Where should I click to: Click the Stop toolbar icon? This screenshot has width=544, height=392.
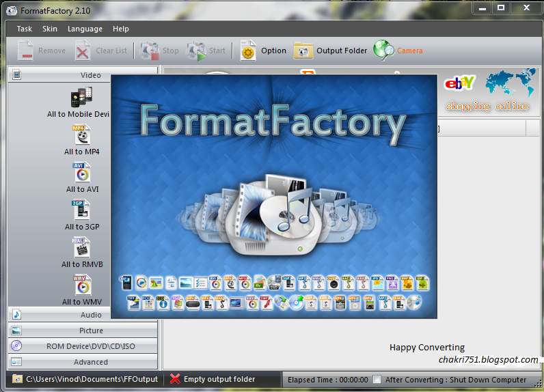click(x=149, y=51)
